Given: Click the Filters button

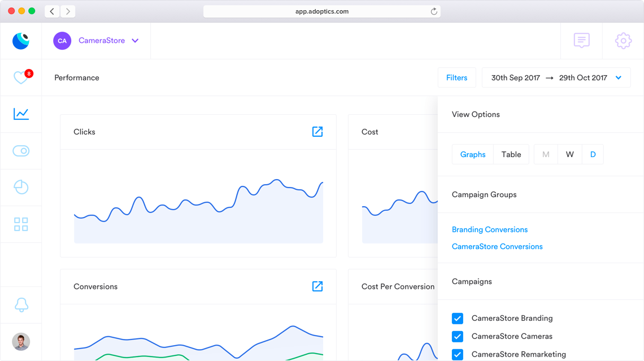Looking at the screenshot, I should click(456, 78).
